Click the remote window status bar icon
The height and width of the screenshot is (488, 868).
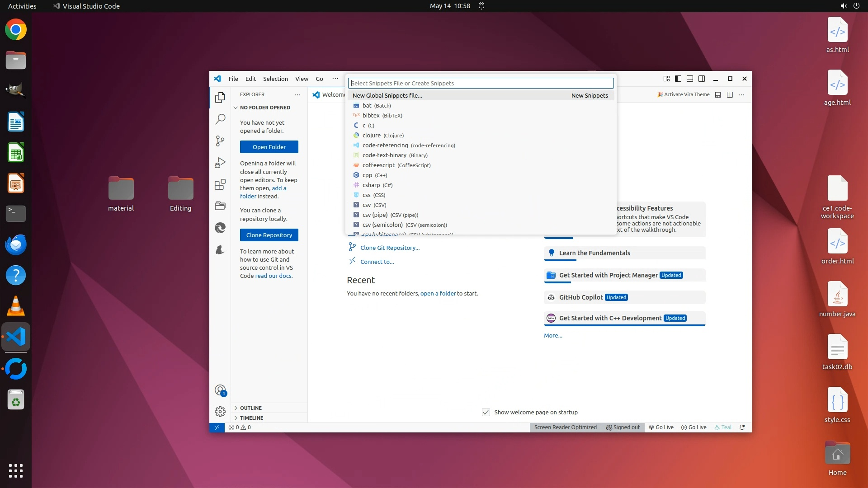pos(217,427)
